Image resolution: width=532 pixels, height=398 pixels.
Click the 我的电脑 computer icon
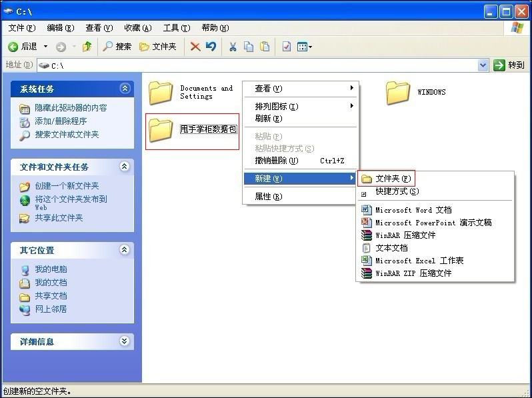tap(25, 270)
